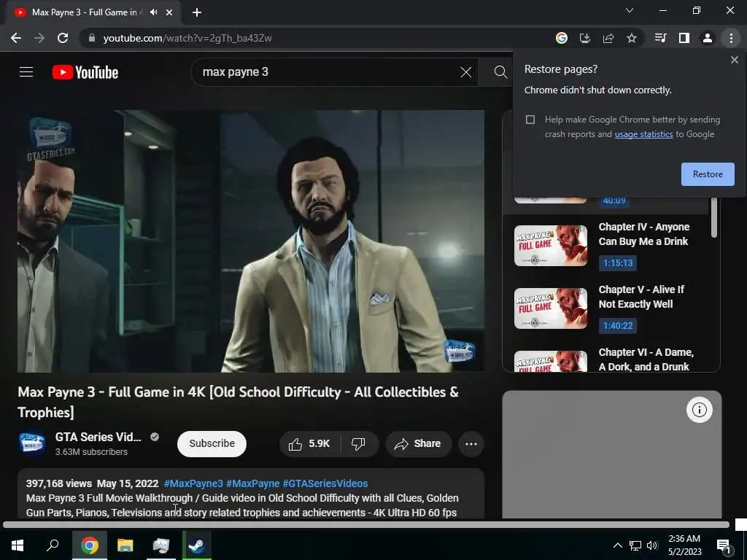Select the Max Payne 3 browser tab
This screenshot has height=560, width=747.
click(x=93, y=12)
